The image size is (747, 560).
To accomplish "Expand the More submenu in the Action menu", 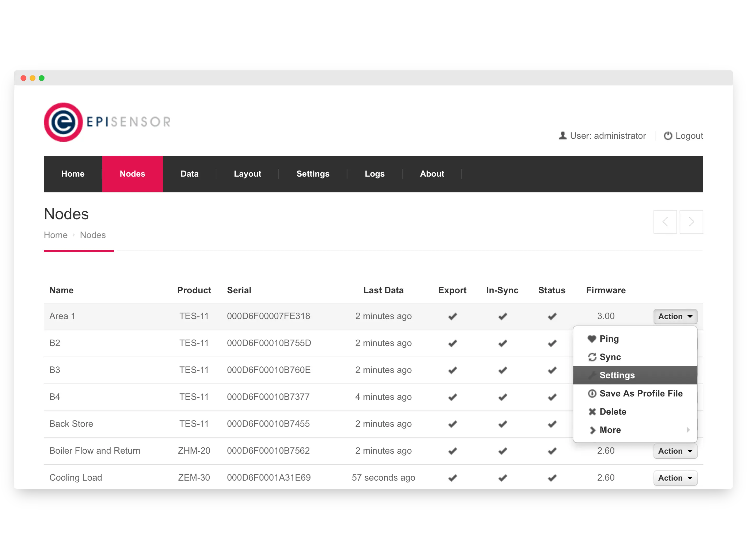I will click(x=610, y=430).
